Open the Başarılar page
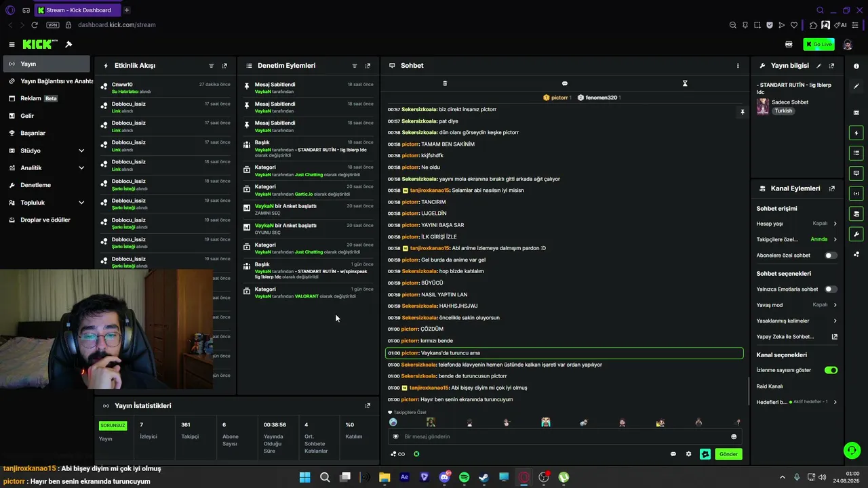This screenshot has height=488, width=868. [x=45, y=133]
